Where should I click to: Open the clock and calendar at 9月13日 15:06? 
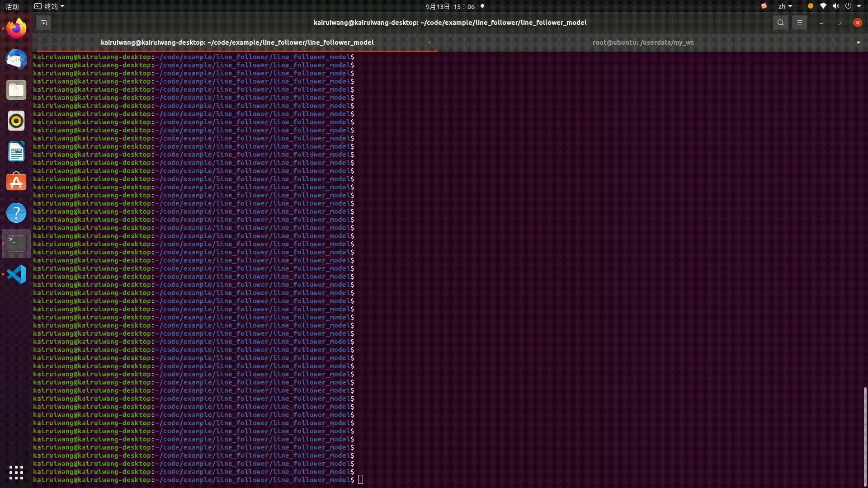450,6
